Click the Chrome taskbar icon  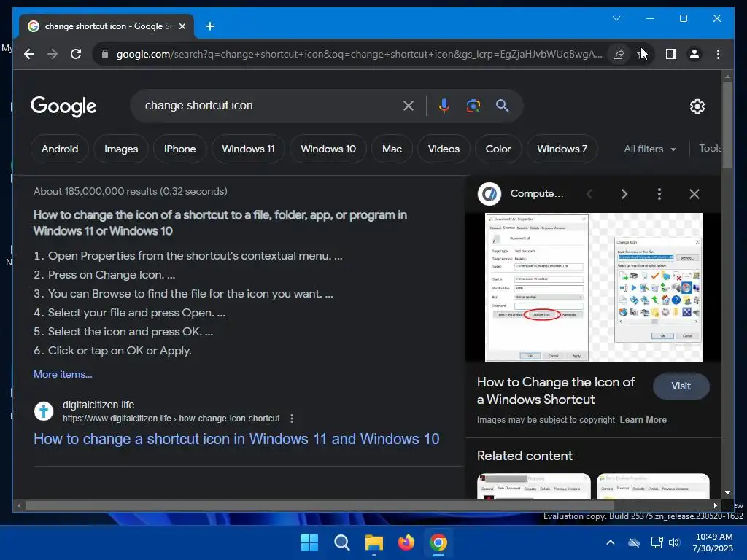pos(438,542)
